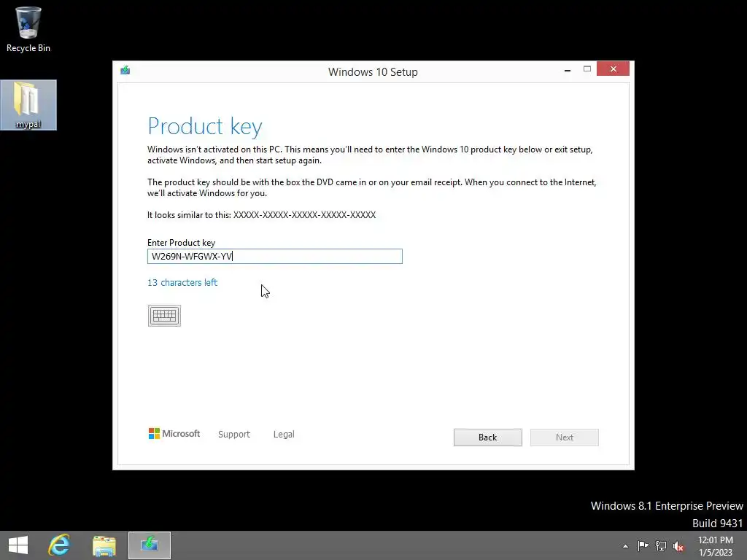Open the Legal link

coord(284,435)
